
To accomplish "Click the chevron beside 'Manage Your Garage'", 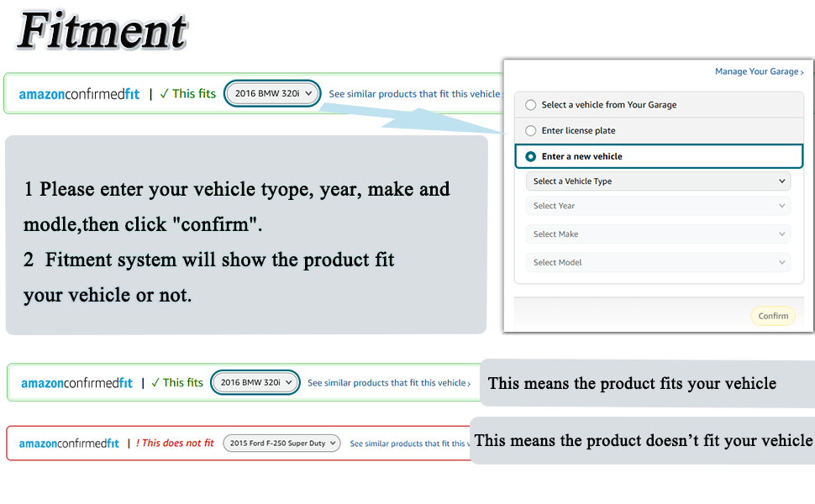I will [802, 73].
